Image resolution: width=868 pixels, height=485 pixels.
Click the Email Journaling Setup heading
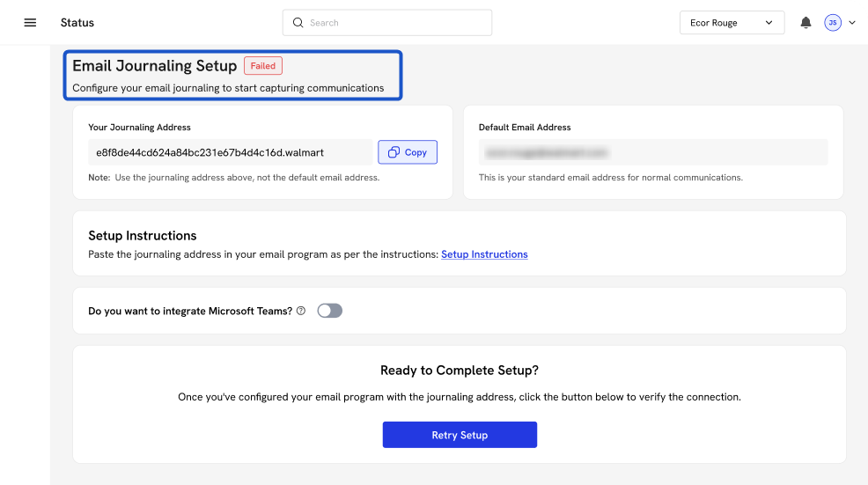(154, 66)
